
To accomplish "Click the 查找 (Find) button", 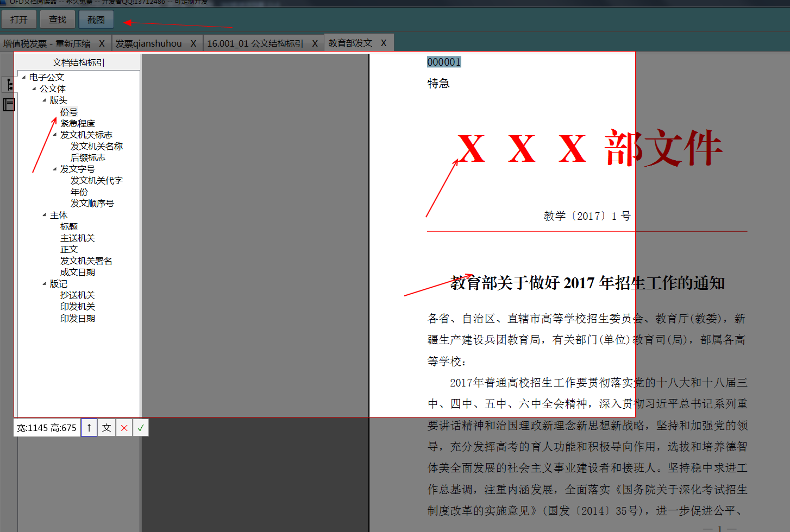I will (58, 20).
